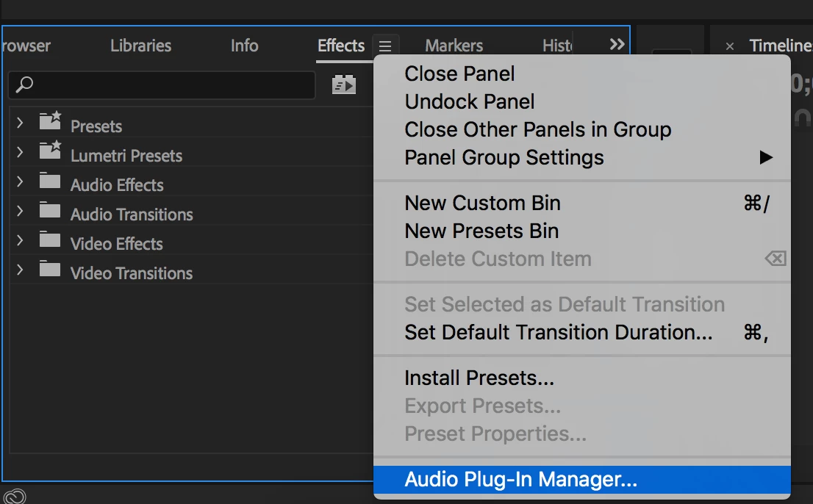Click the Video Transitions folder icon
813x504 pixels.
(50, 270)
